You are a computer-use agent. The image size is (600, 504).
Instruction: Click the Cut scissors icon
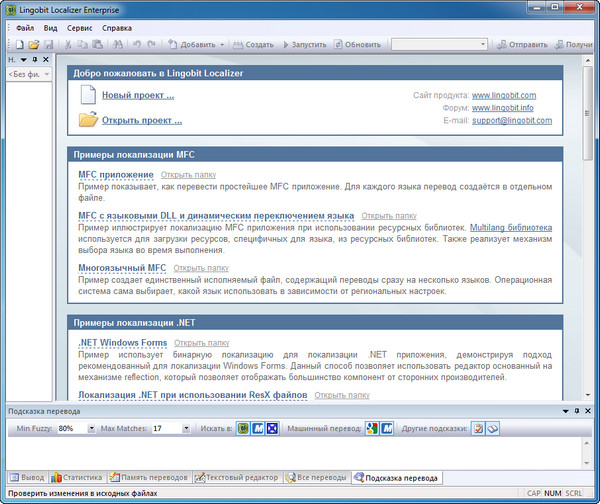68,45
